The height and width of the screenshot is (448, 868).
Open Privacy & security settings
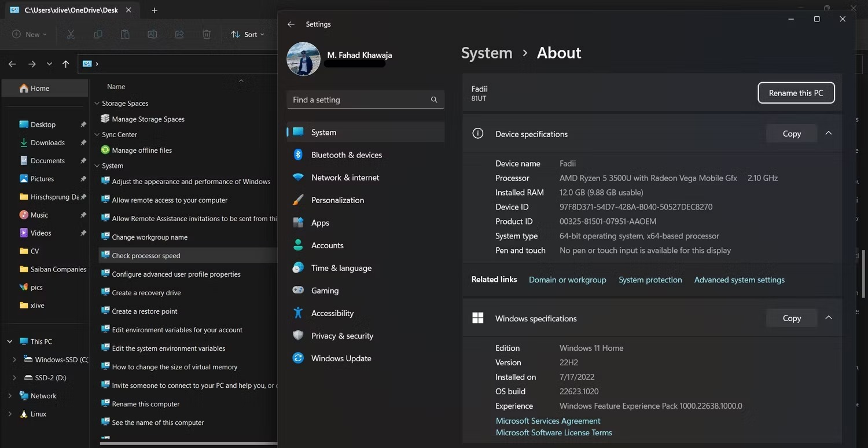coord(366,335)
